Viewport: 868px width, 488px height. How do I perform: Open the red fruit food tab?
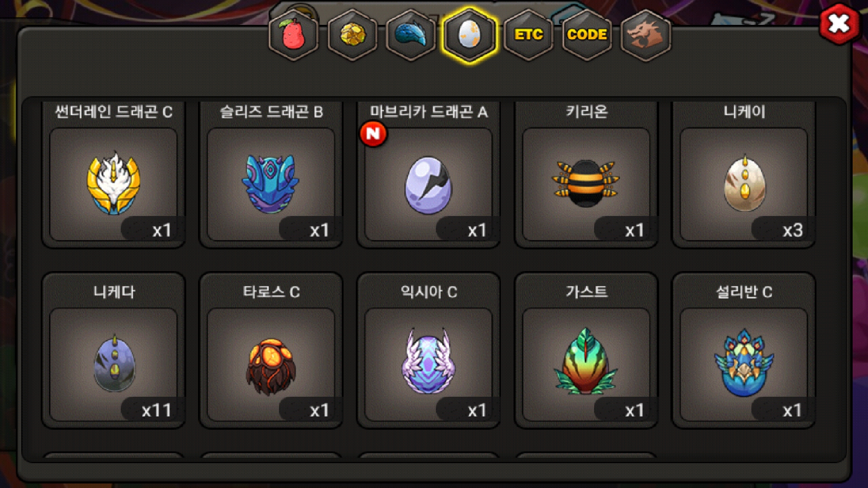pyautogui.click(x=293, y=35)
